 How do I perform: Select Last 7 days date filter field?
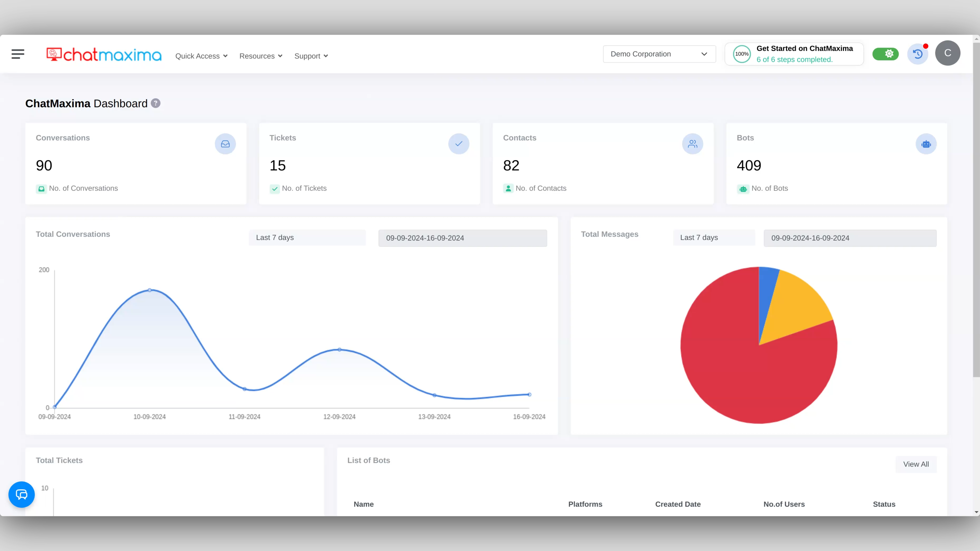click(x=307, y=237)
